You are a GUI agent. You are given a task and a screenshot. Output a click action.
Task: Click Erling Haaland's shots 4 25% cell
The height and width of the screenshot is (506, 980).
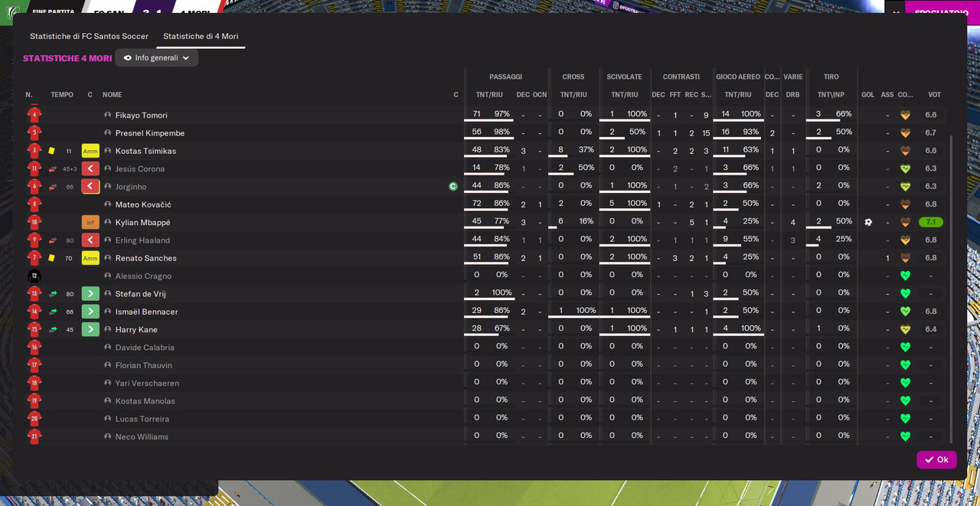click(831, 240)
